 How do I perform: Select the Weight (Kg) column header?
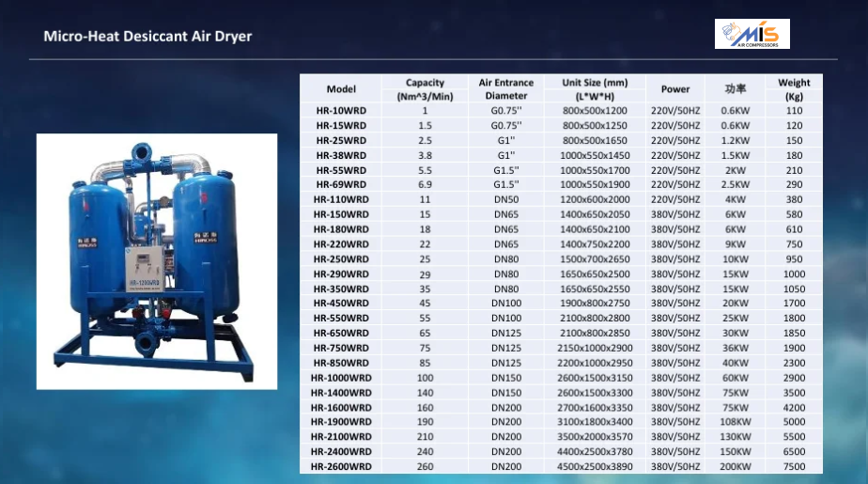click(794, 89)
